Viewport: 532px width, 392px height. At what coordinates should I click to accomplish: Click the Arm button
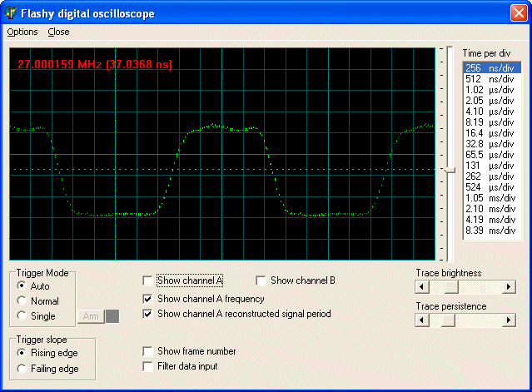pos(91,316)
